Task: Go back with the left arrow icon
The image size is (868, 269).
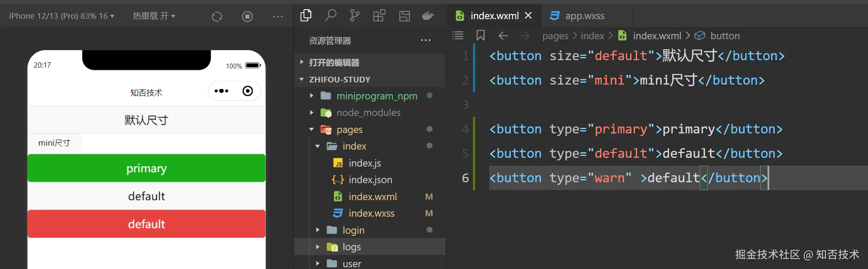Action: 503,36
